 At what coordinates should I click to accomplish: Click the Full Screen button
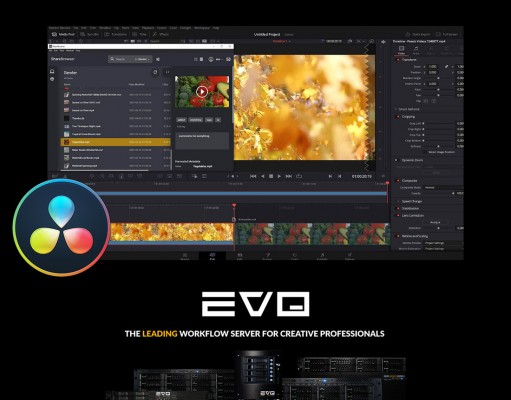tap(447, 34)
